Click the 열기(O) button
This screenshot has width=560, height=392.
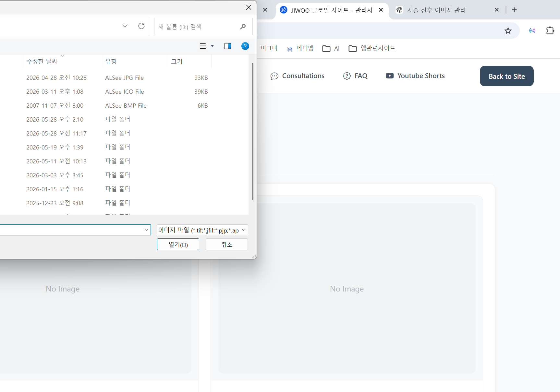[x=178, y=244]
